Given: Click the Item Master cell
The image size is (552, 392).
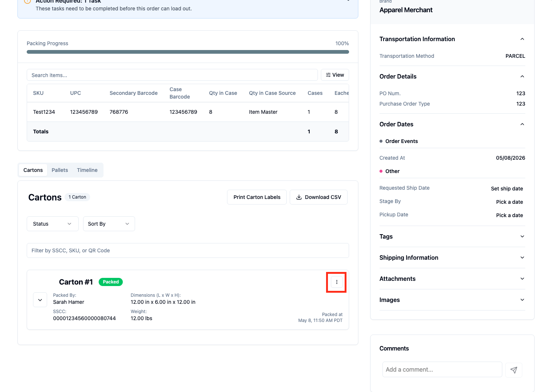Looking at the screenshot, I should pyautogui.click(x=263, y=112).
